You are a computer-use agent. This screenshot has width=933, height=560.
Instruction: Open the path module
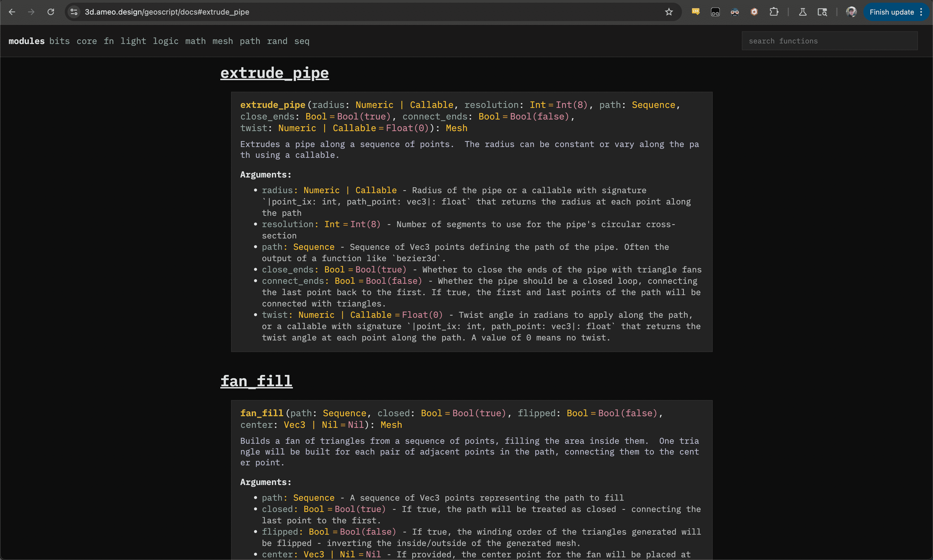point(250,41)
